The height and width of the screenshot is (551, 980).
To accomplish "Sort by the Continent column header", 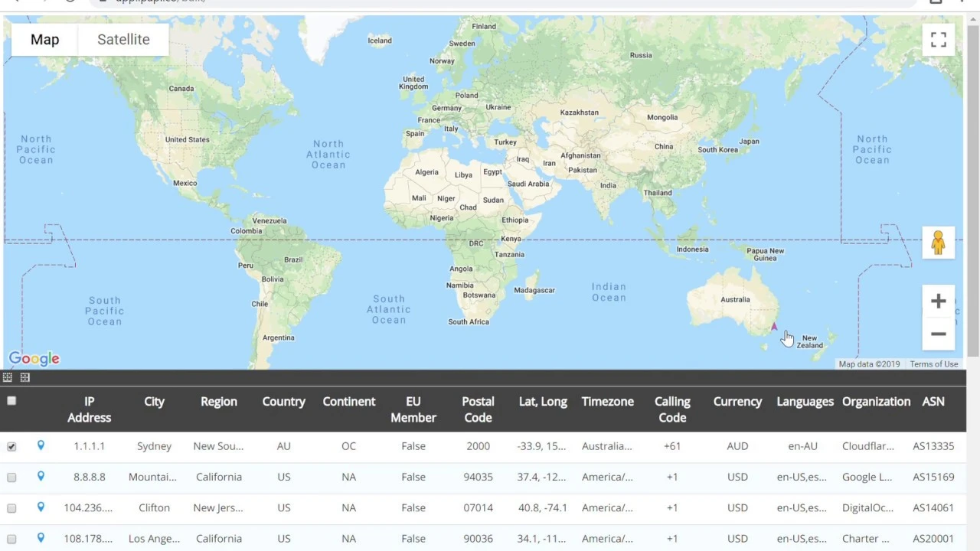I will [349, 402].
